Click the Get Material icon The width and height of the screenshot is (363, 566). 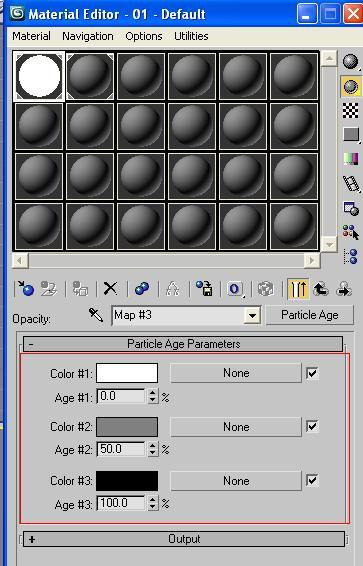tap(25, 289)
